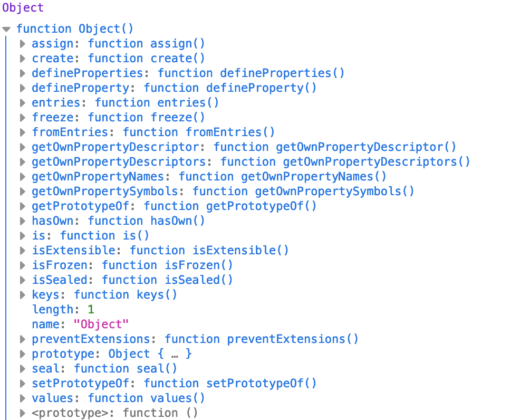Expand the assign property arrow
This screenshot has width=520, height=420.
(x=23, y=44)
